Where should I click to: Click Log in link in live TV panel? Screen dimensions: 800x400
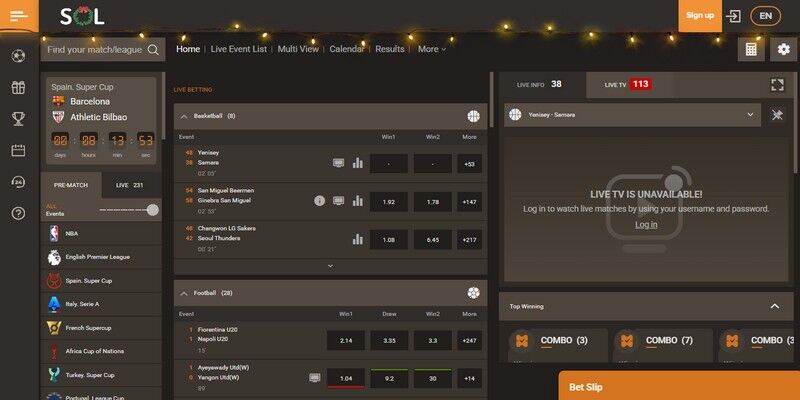pos(646,225)
